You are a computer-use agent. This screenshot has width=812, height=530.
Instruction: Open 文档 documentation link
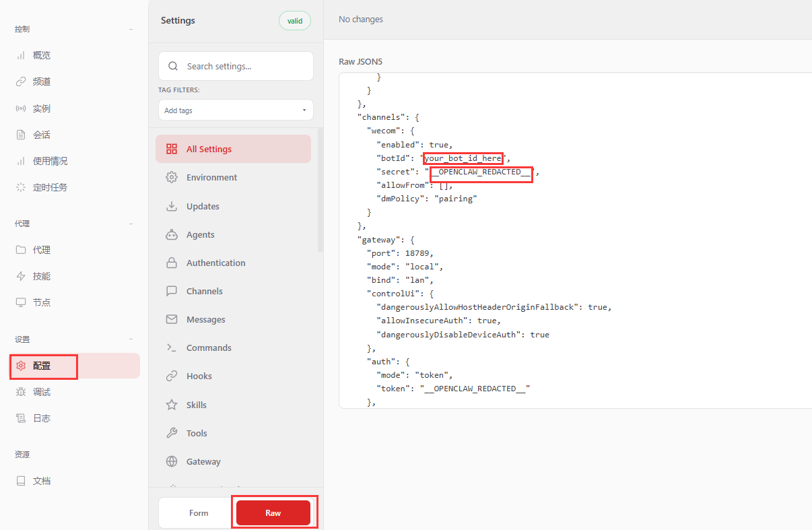pyautogui.click(x=42, y=481)
